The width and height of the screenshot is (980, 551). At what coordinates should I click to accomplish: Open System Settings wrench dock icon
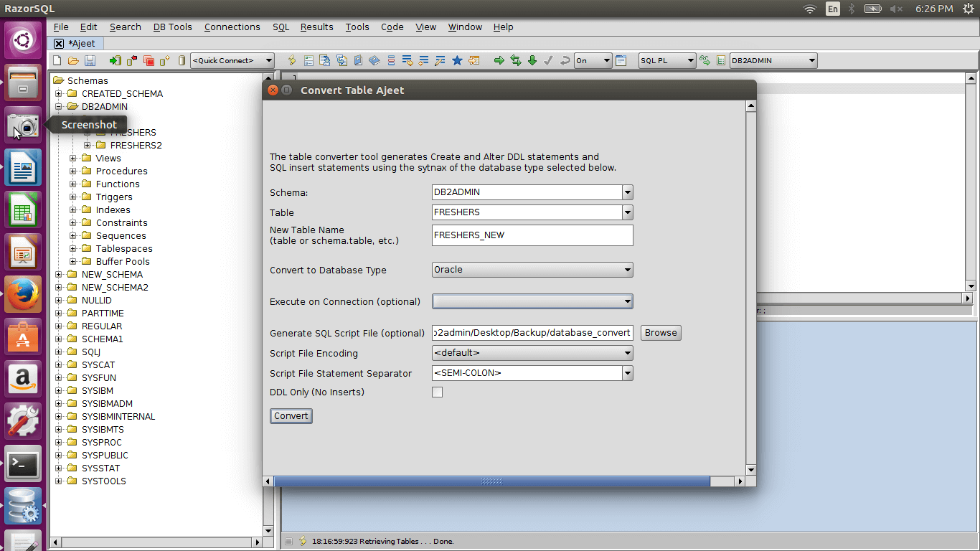pos(24,421)
